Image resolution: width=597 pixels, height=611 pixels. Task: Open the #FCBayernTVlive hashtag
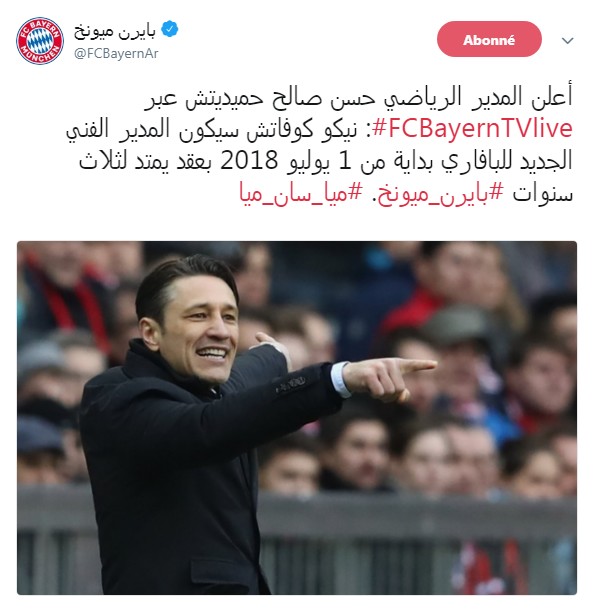click(x=472, y=129)
